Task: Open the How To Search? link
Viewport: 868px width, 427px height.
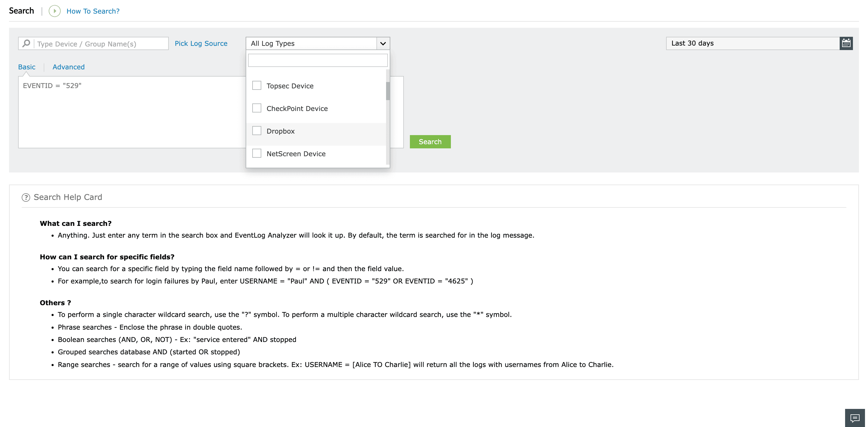Action: point(93,11)
